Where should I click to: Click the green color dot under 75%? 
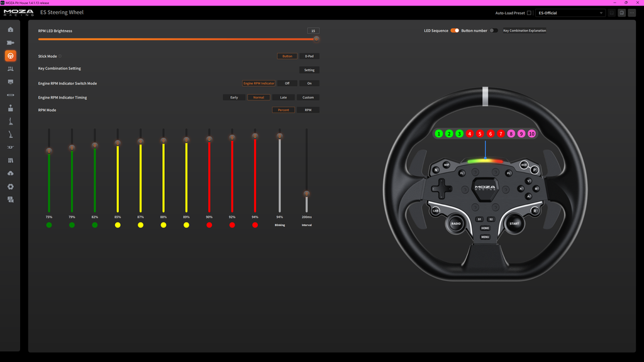click(49, 225)
